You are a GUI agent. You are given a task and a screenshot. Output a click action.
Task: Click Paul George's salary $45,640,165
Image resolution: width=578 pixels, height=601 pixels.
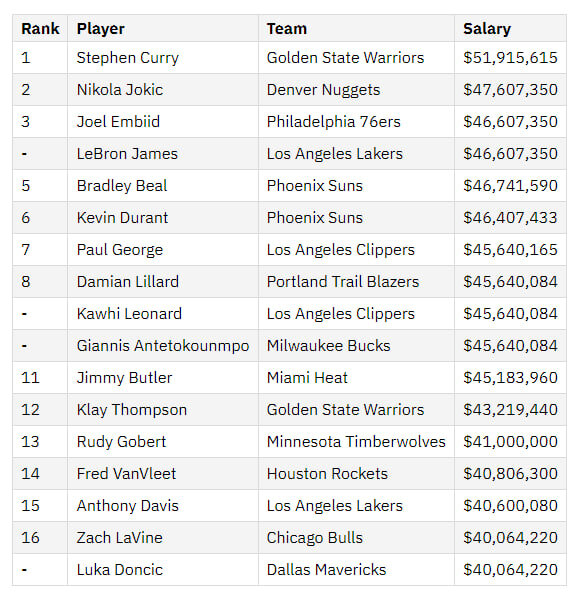510,250
